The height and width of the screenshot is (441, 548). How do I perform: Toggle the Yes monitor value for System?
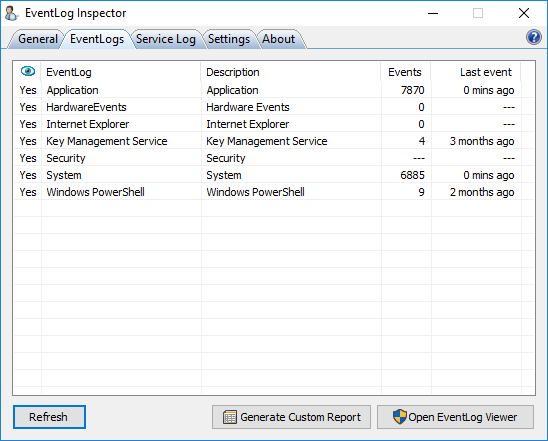28,175
